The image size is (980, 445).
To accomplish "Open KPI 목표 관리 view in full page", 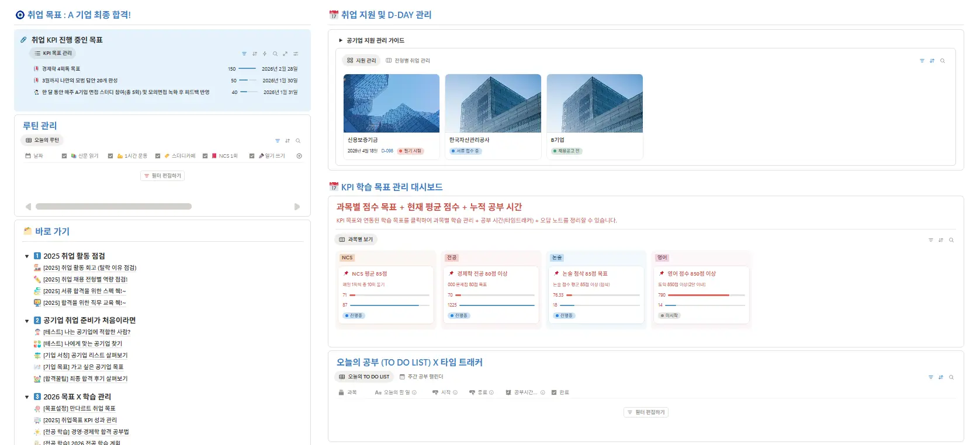I will pos(285,54).
